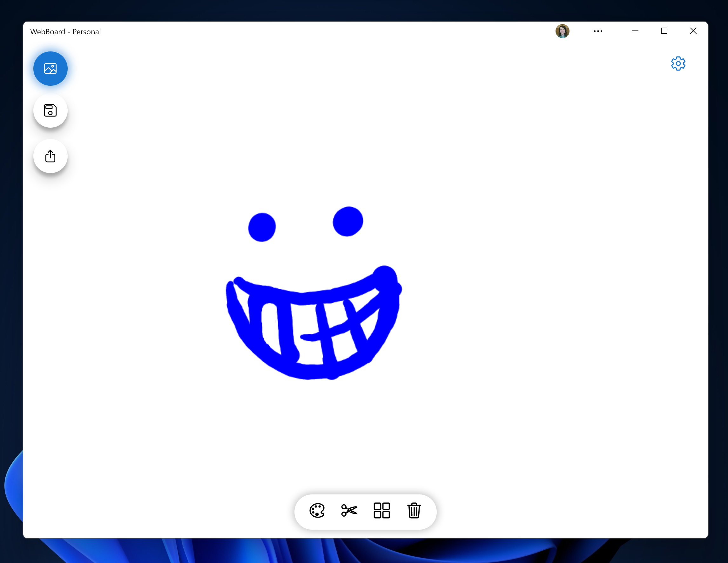Open settings with the gear icon
Image resolution: width=728 pixels, height=563 pixels.
point(678,63)
